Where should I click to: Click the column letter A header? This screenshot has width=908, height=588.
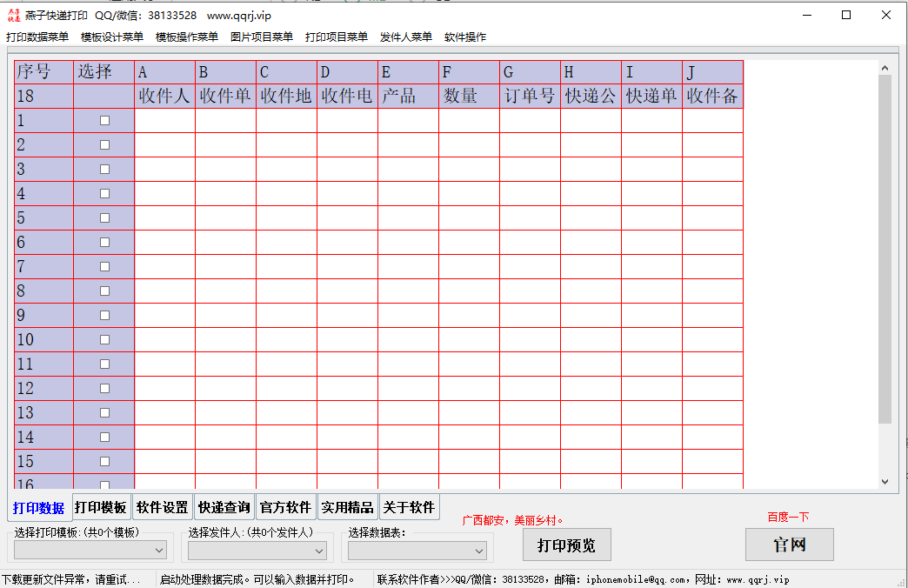pyautogui.click(x=165, y=72)
